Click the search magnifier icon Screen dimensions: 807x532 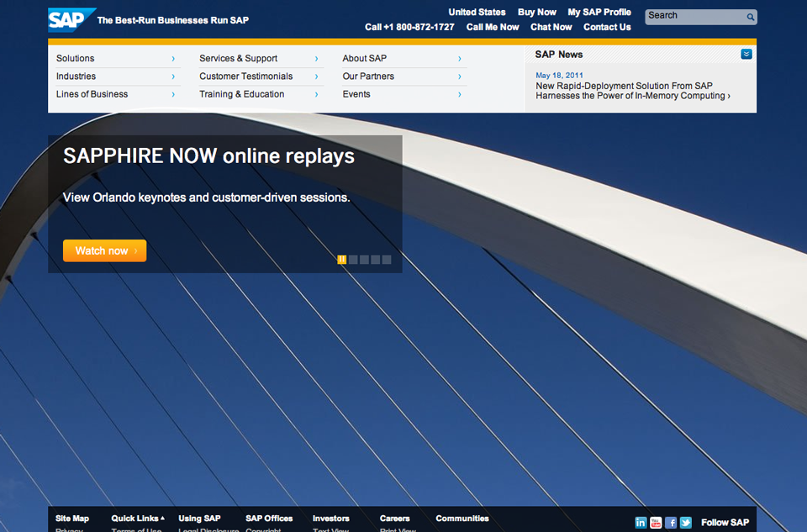(751, 17)
